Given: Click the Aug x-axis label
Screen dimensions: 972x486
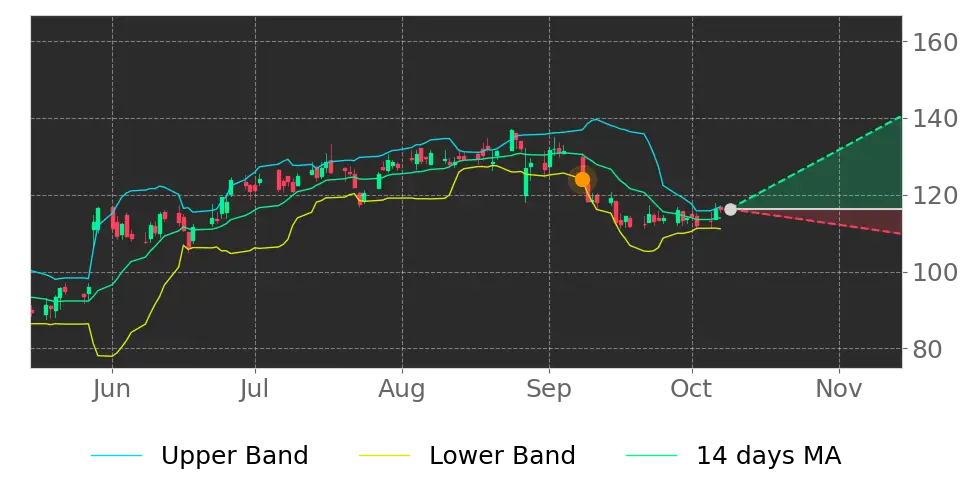Looking at the screenshot, I should tap(402, 389).
